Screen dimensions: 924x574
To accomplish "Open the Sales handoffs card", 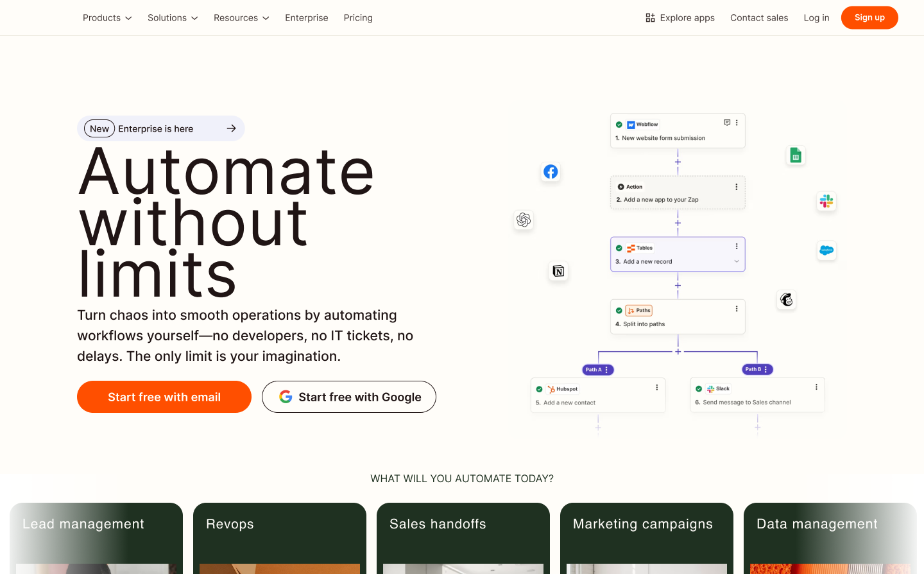I will (x=463, y=538).
